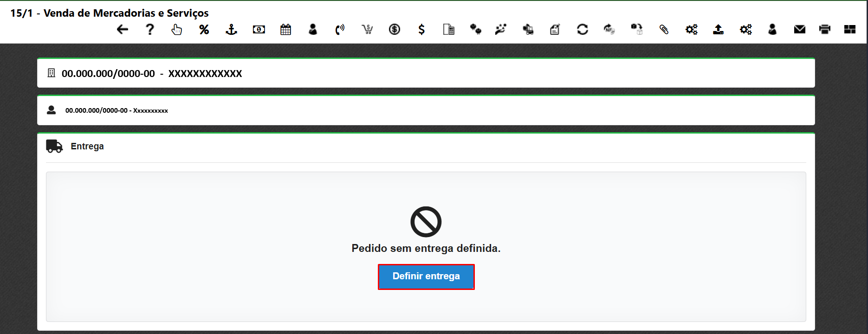Send by email via envelope icon
The width and height of the screenshot is (868, 334).
(800, 30)
